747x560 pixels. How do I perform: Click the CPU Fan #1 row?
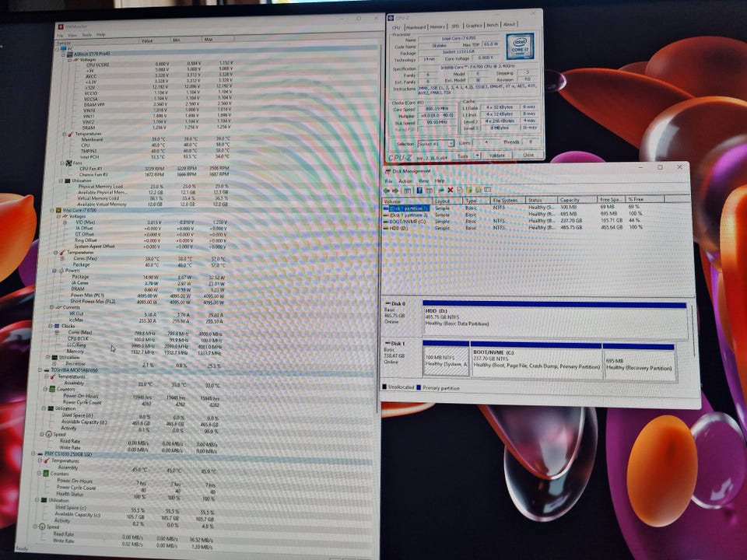pyautogui.click(x=153, y=169)
